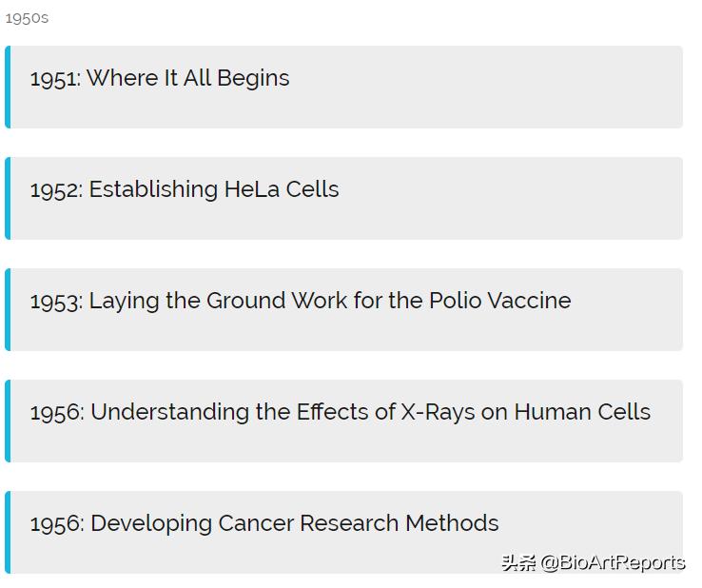
Task: Click the year "1951" in the first panel
Action: 54,79
